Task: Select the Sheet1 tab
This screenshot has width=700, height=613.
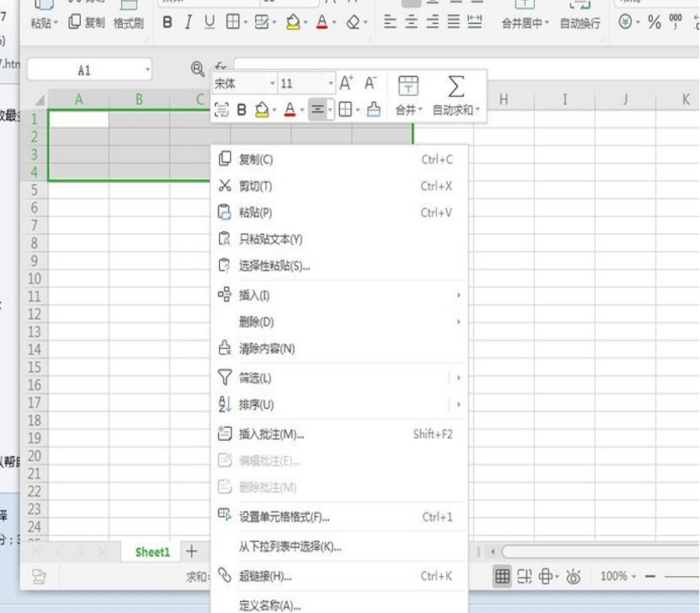Action: (152, 552)
